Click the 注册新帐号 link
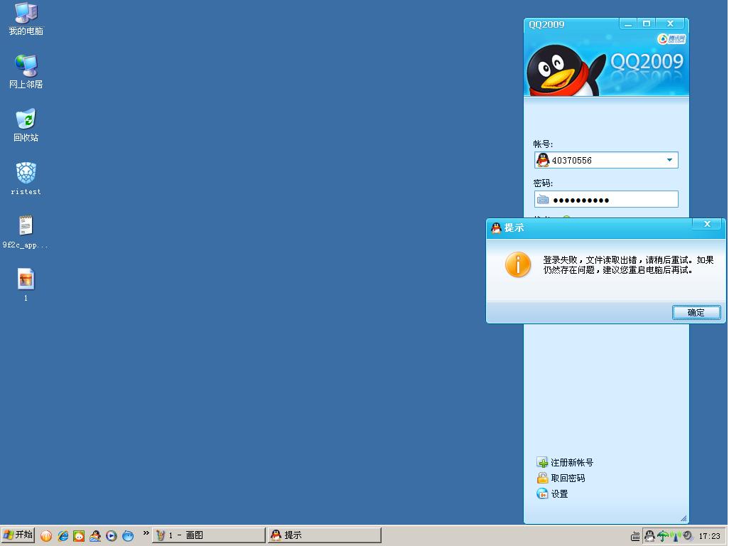The width and height of the screenshot is (756, 546). (572, 463)
